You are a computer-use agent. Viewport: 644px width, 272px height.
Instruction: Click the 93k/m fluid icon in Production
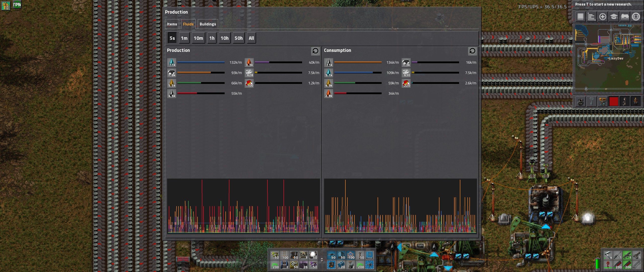coord(172,73)
